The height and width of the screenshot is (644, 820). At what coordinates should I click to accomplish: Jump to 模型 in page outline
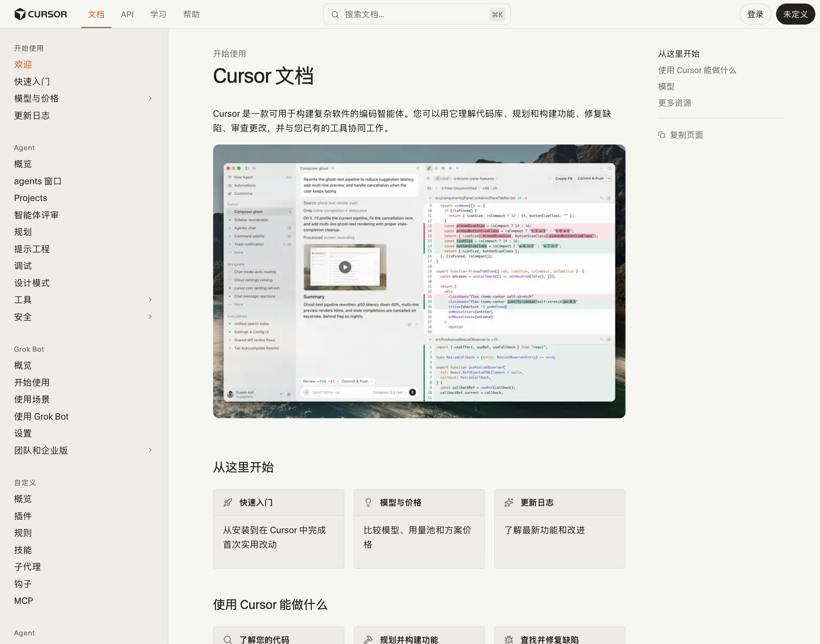[x=666, y=87]
